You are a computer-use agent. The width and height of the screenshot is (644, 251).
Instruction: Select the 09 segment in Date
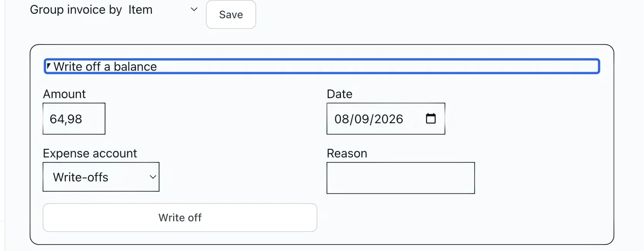(362, 119)
